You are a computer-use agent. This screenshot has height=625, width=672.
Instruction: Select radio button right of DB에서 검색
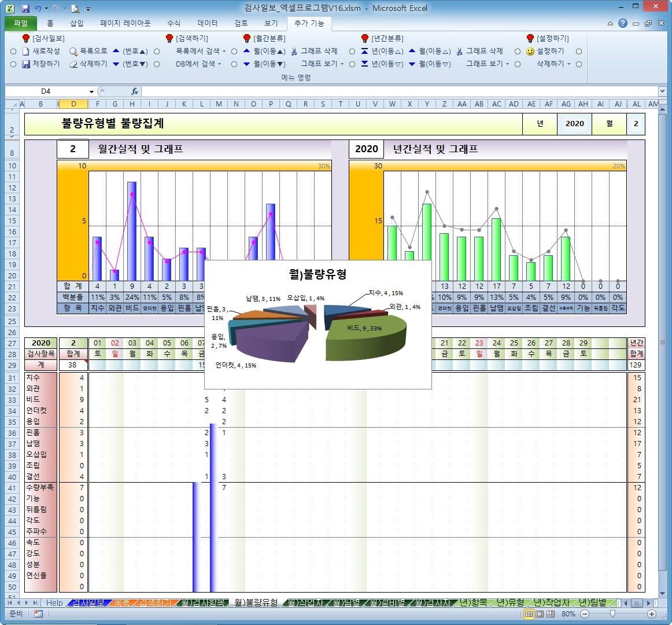point(234,64)
